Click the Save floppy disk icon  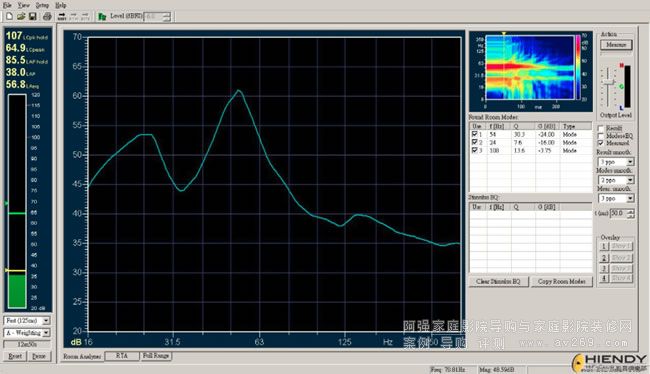coord(32,16)
